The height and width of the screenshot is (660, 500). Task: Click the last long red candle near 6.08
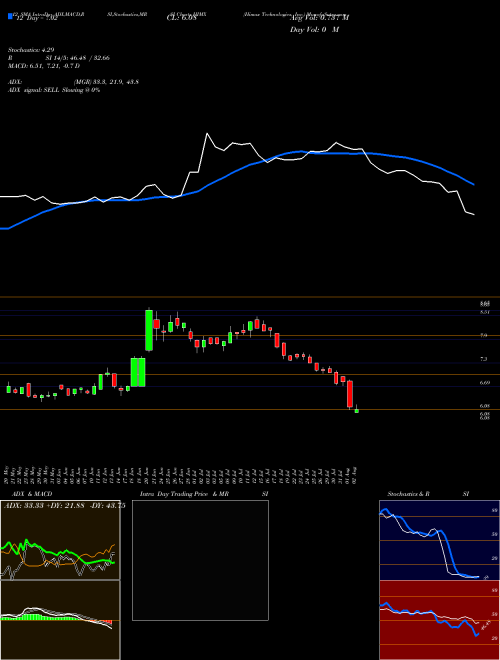point(350,394)
